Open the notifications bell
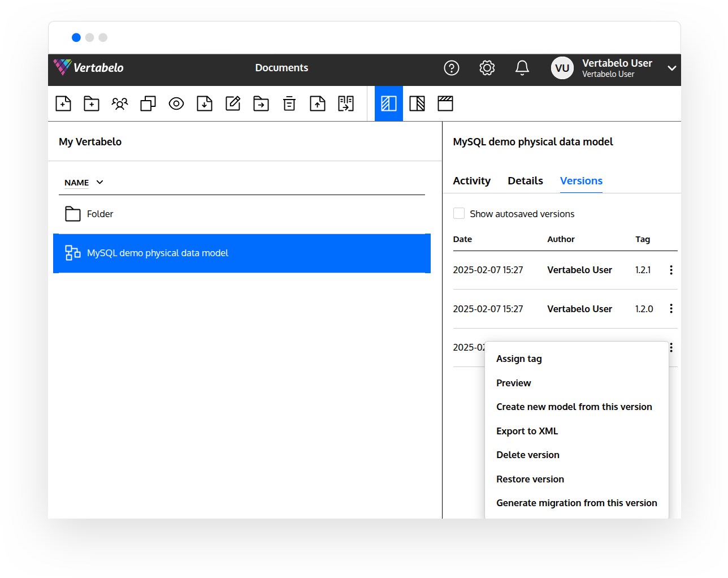Image resolution: width=728 pixels, height=578 pixels. [x=522, y=67]
